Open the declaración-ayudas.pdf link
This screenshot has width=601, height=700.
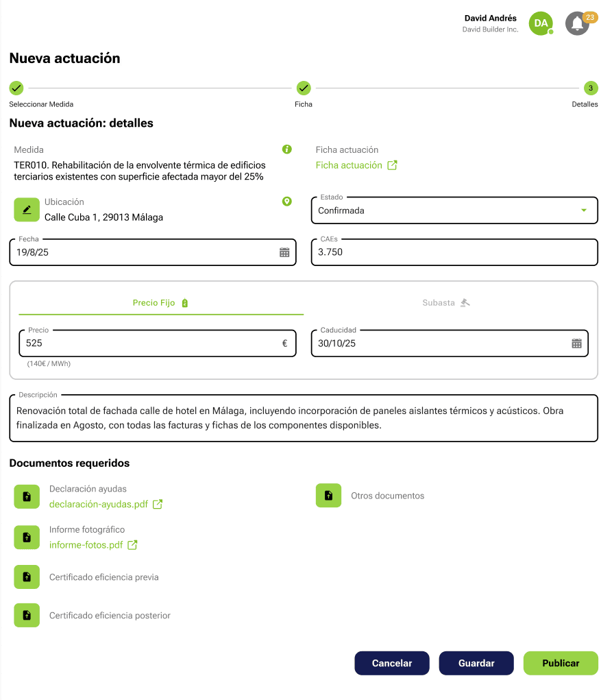pos(99,503)
